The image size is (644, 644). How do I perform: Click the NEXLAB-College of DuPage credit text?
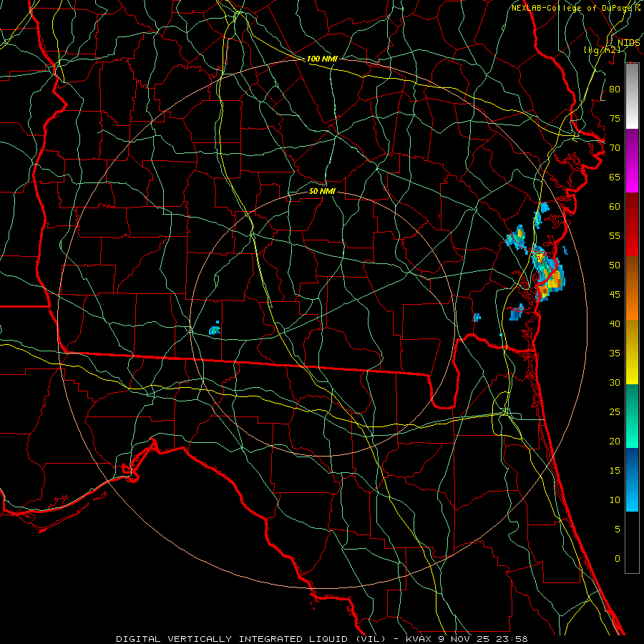(x=572, y=8)
